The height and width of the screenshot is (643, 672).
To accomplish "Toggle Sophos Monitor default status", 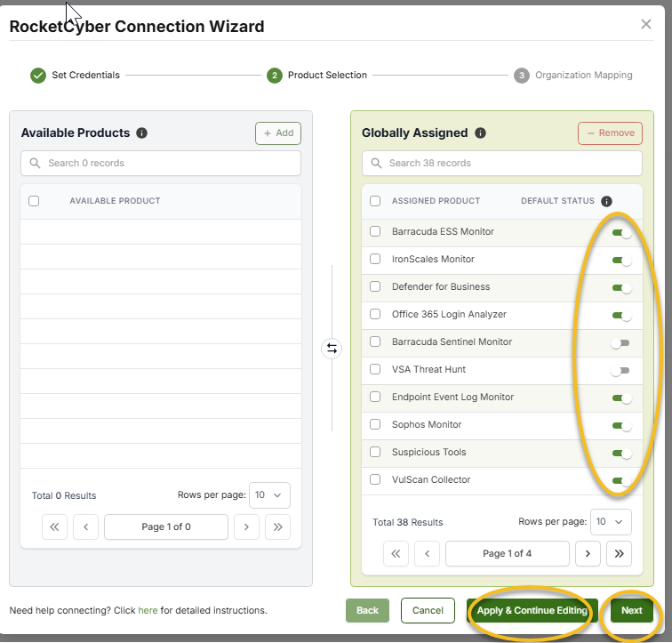I will click(x=621, y=426).
